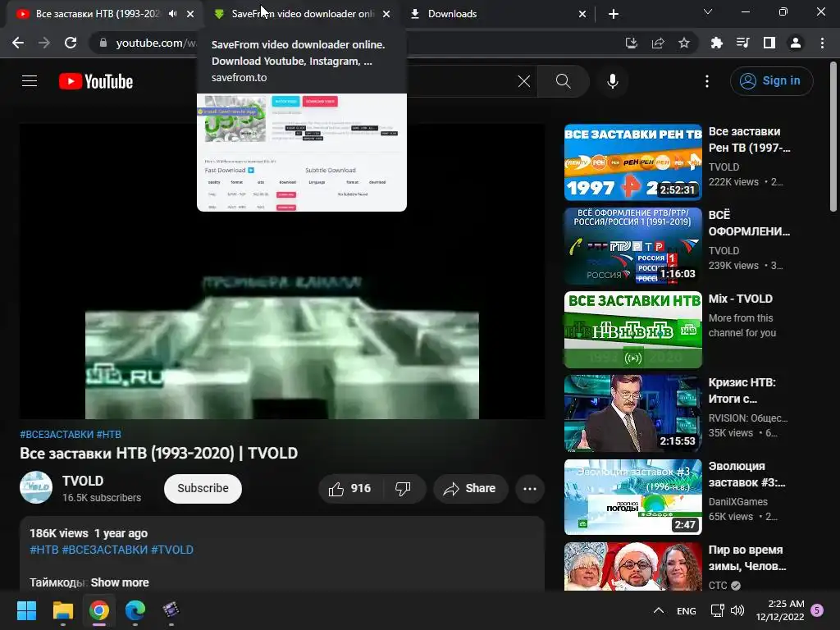Viewport: 840px width, 630px height.
Task: Open the #НТВ hashtag in description
Action: 44,550
